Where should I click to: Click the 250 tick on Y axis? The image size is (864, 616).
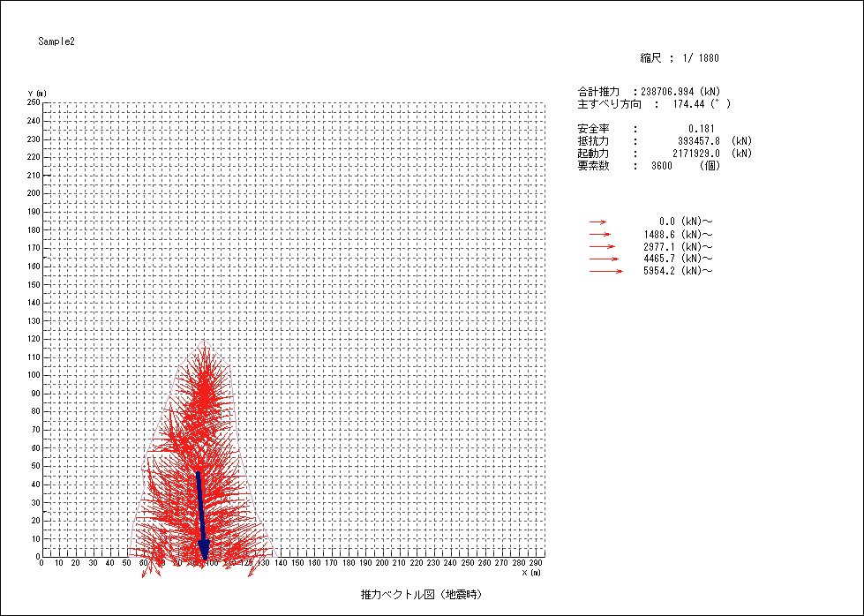coord(34,102)
